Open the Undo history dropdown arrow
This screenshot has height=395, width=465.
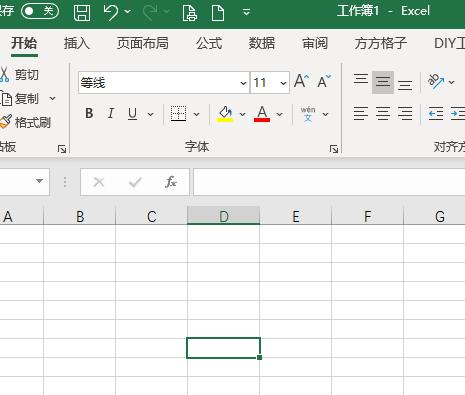tap(128, 12)
